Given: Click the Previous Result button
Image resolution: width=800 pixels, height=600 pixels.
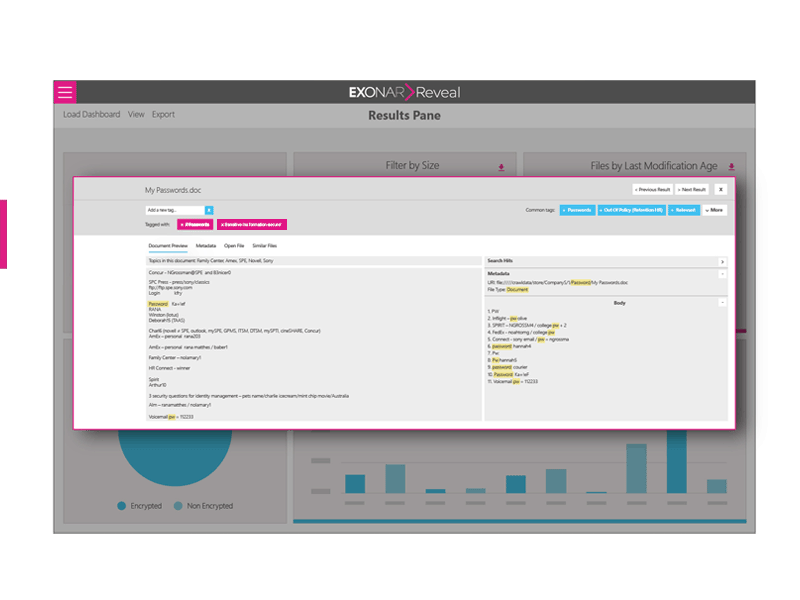Looking at the screenshot, I should (650, 190).
